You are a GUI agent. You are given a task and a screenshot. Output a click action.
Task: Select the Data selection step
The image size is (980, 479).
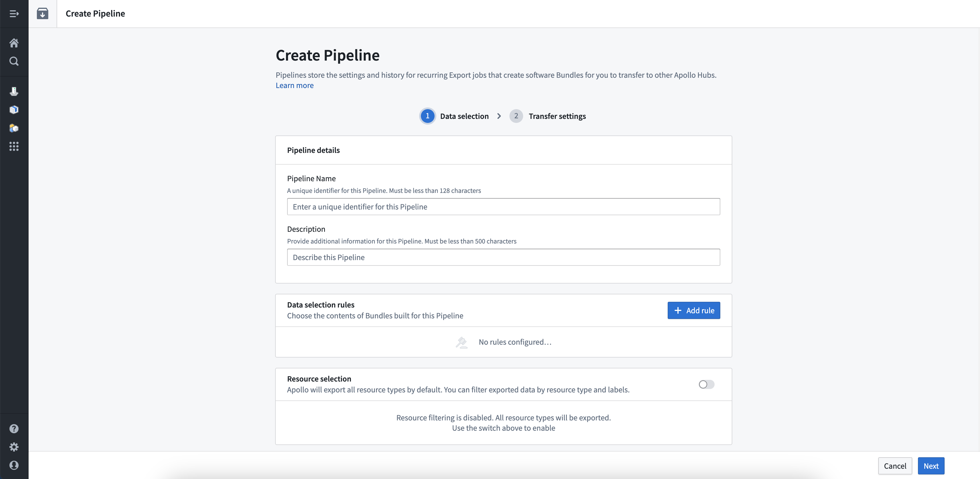464,116
